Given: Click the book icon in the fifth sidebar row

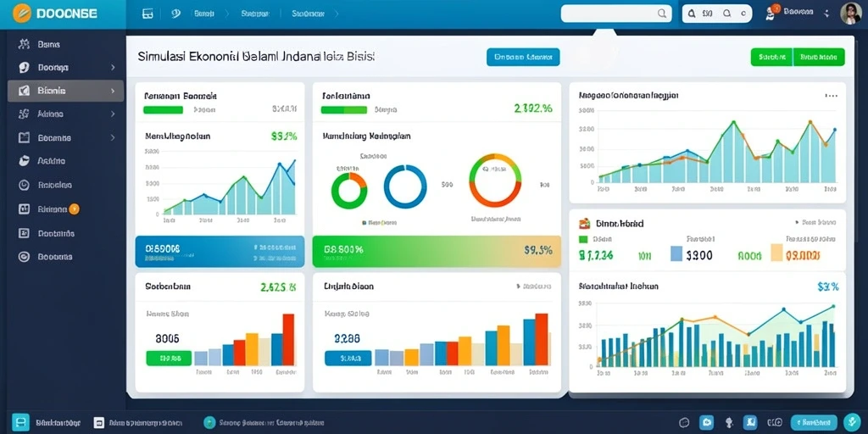Looking at the screenshot, I should pos(24,138).
